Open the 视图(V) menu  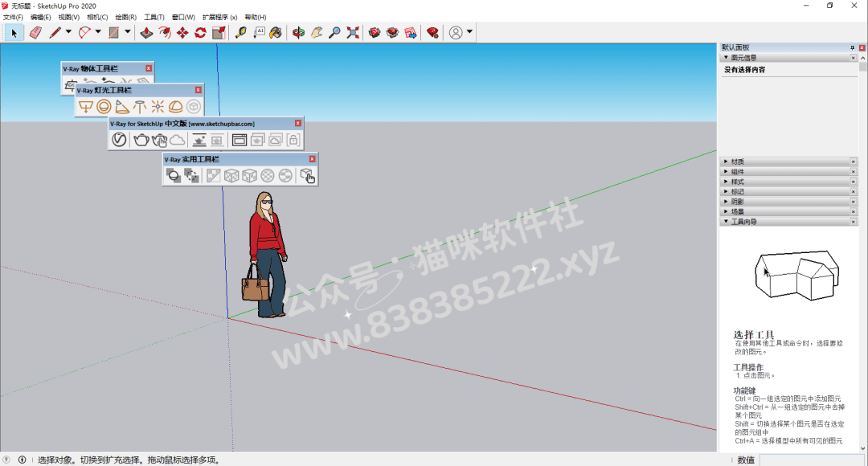(x=68, y=17)
